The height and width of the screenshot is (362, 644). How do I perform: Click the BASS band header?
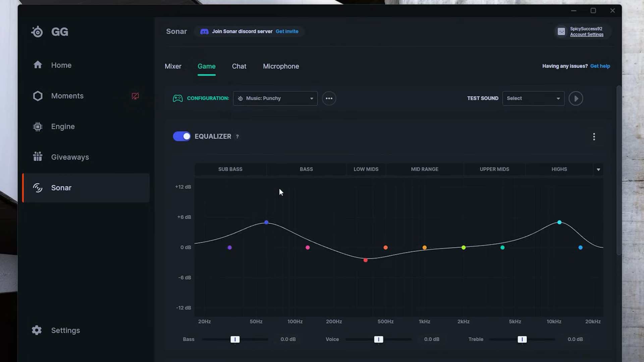306,169
